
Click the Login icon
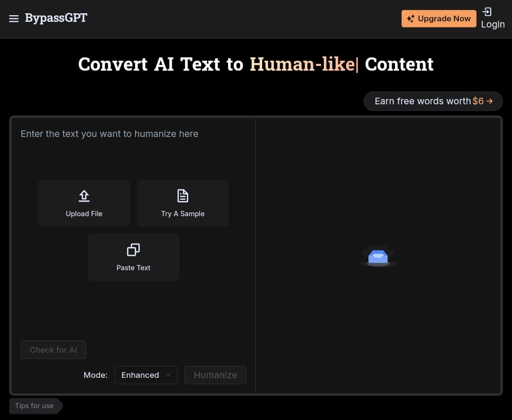487,12
